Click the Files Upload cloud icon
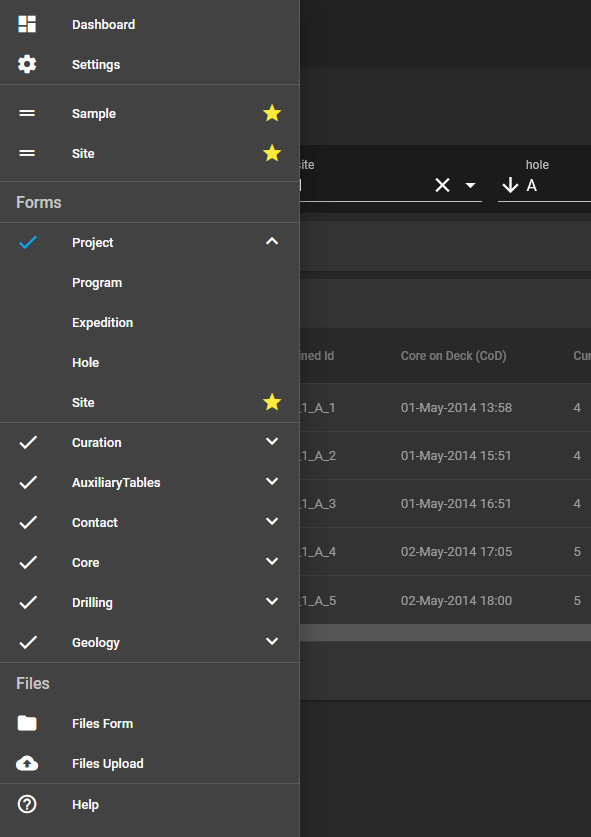Image resolution: width=591 pixels, height=837 pixels. [x=26, y=763]
